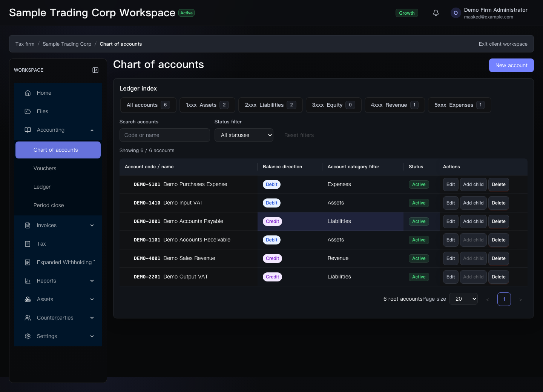Viewport: 543px width, 392px height.
Task: Add child to Demo Input VAT
Action: tap(473, 203)
